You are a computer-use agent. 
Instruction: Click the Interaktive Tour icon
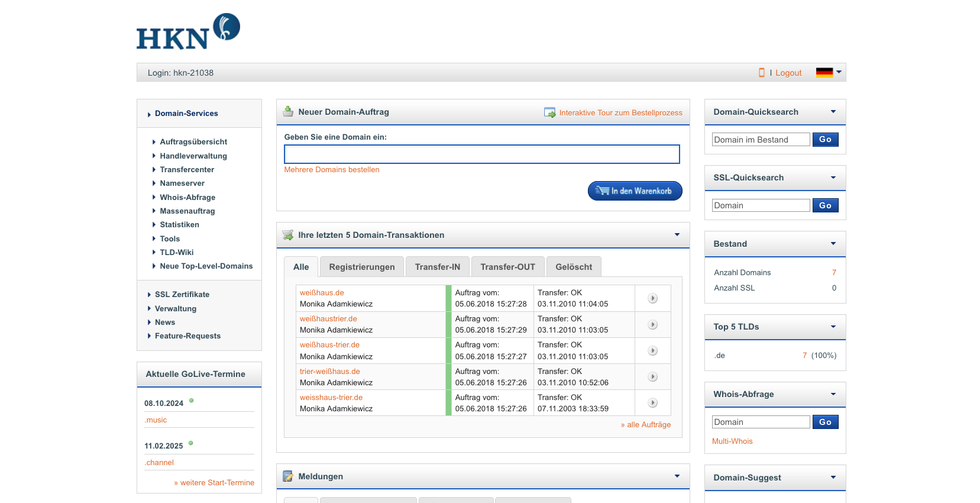(x=550, y=112)
